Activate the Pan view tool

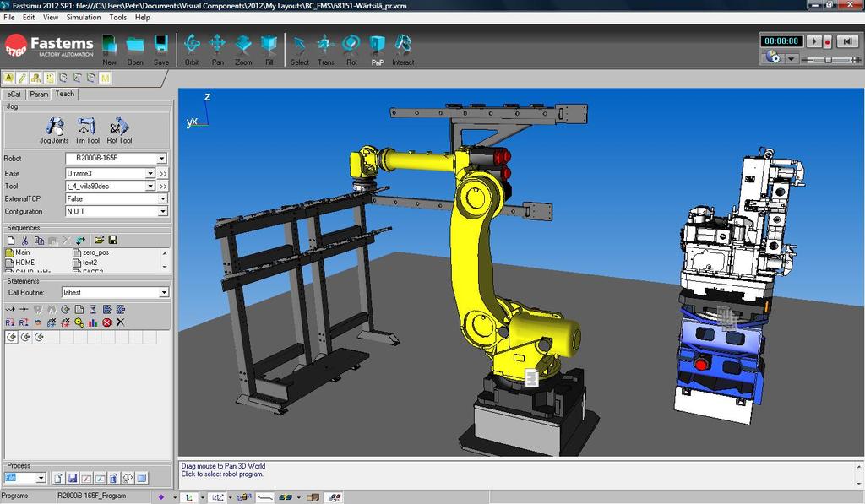pos(217,49)
